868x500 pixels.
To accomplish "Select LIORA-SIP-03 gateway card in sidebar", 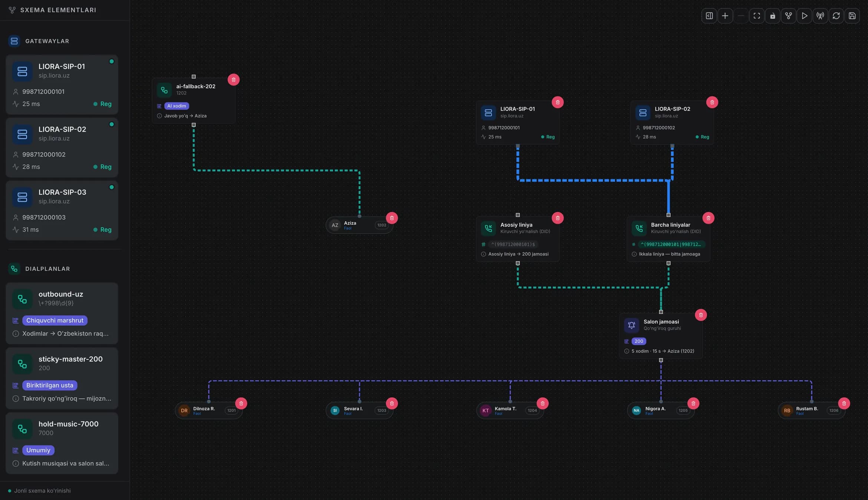I will 62,210.
